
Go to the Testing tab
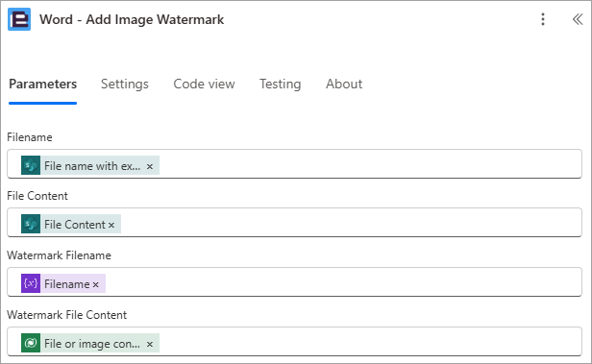click(x=281, y=84)
